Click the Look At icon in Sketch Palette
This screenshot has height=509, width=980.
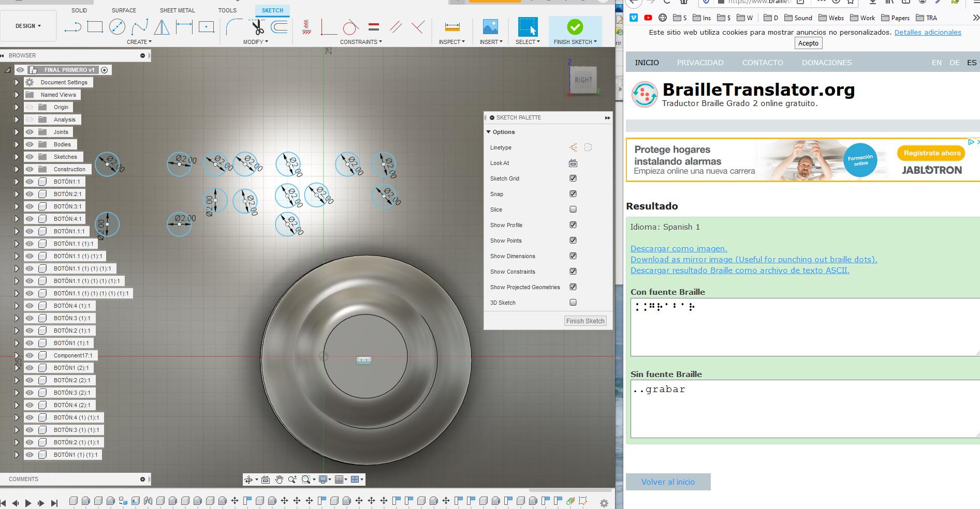[573, 163]
